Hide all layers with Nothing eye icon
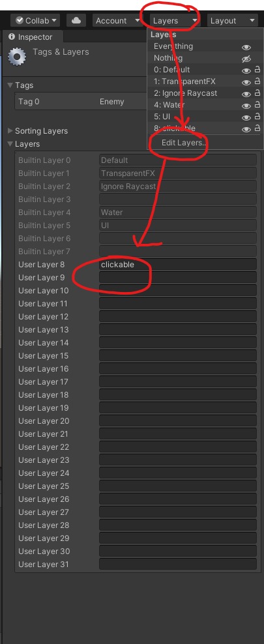This screenshot has width=264, height=644. click(x=246, y=59)
